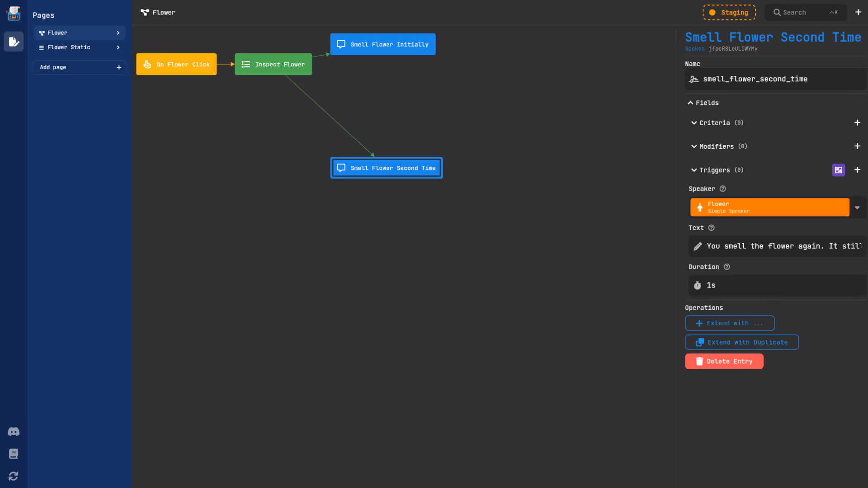Screen dimensions: 868x488
Task: Collapse the Fields section
Action: coord(703,103)
